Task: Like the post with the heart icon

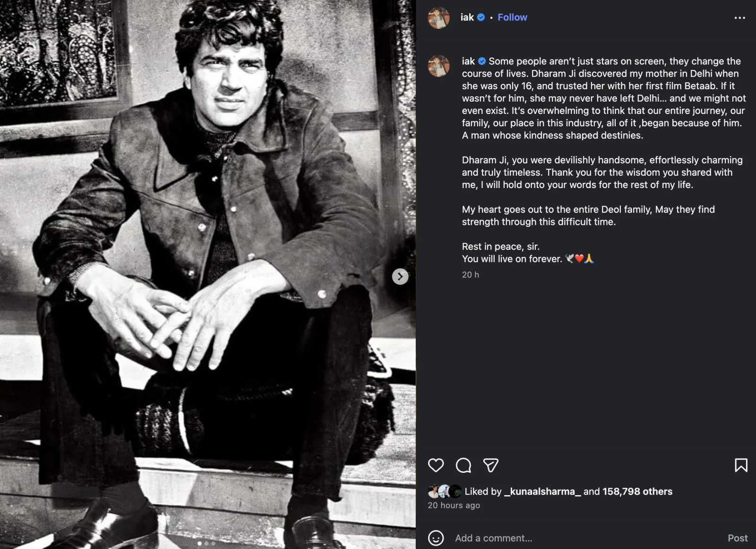Action: click(x=436, y=466)
